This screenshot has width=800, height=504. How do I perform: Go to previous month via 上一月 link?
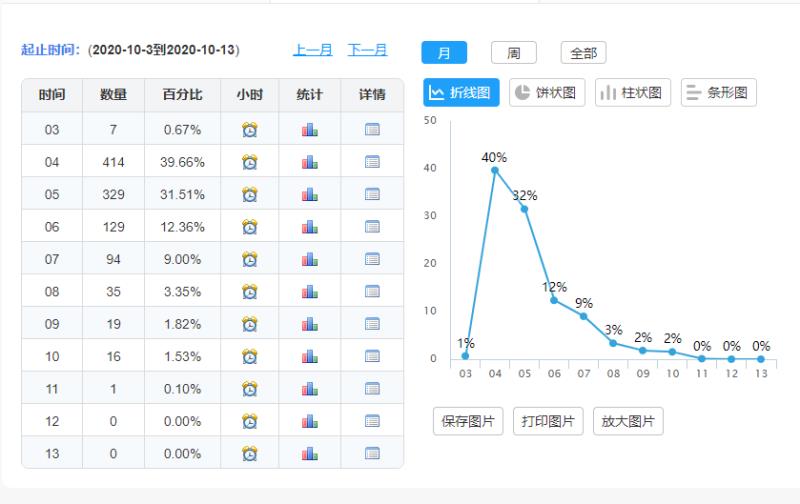pos(313,50)
